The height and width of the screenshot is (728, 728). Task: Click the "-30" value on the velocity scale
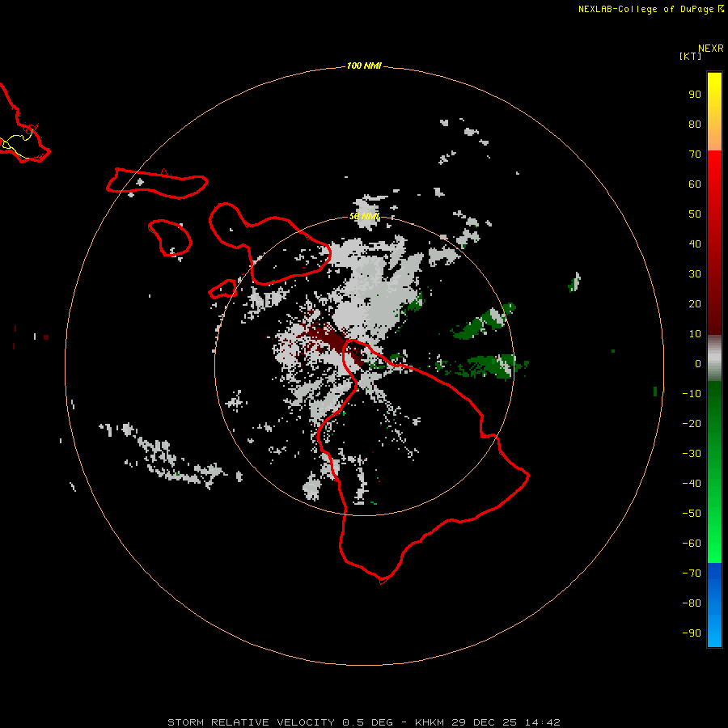tap(692, 454)
